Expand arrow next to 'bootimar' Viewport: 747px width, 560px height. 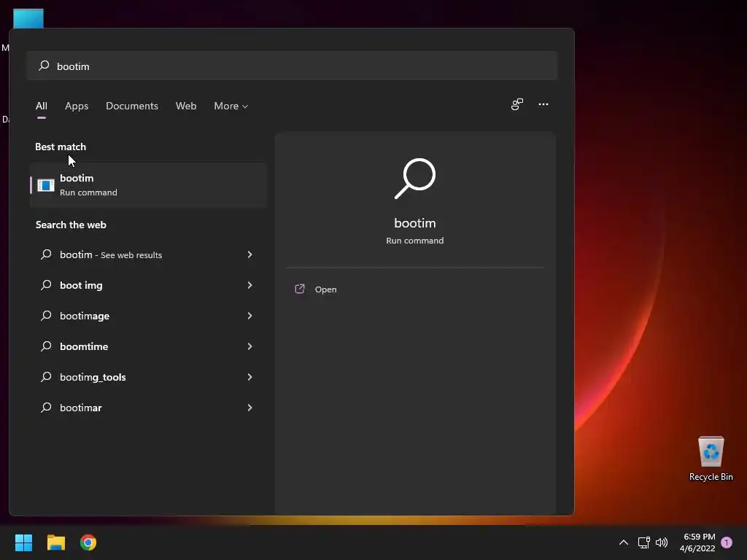pos(249,408)
